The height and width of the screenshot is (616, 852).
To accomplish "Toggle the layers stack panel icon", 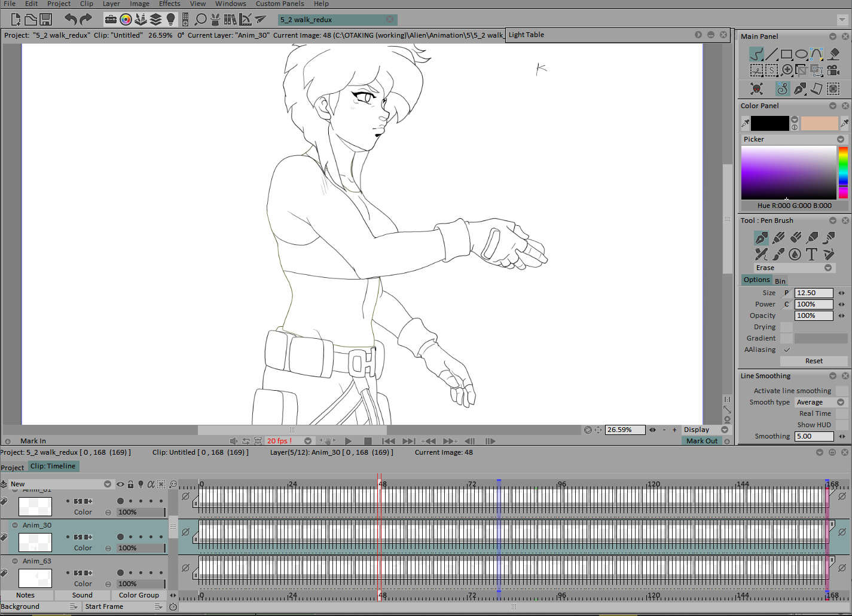I will click(x=155, y=20).
